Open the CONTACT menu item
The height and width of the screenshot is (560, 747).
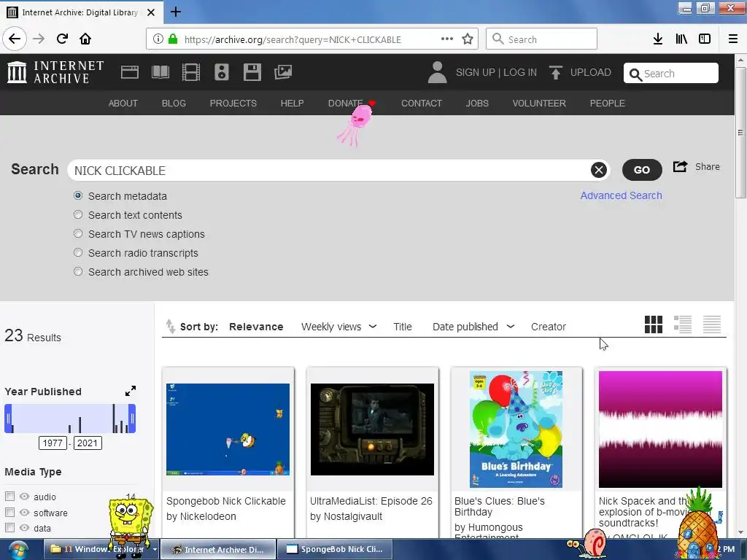click(421, 104)
